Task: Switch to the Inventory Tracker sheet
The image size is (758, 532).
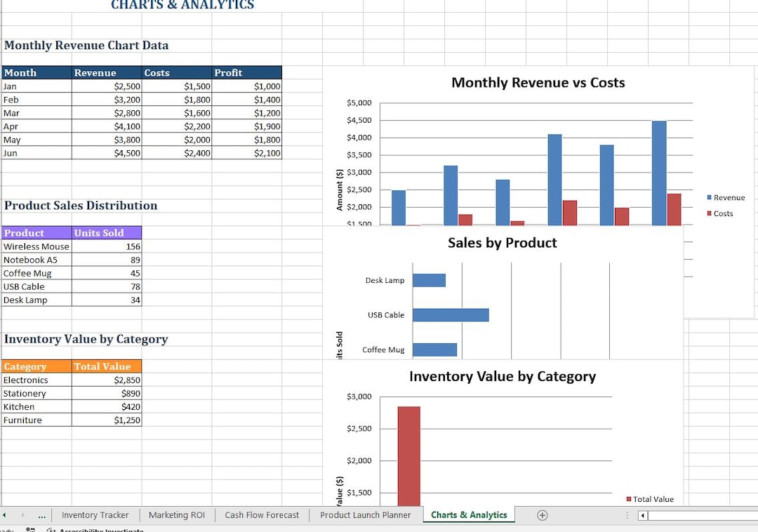Action: (95, 514)
